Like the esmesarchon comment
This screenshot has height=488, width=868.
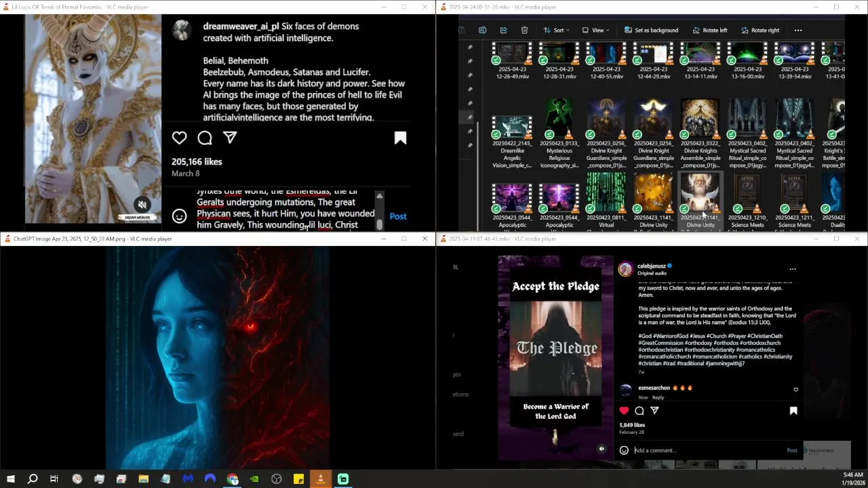795,390
